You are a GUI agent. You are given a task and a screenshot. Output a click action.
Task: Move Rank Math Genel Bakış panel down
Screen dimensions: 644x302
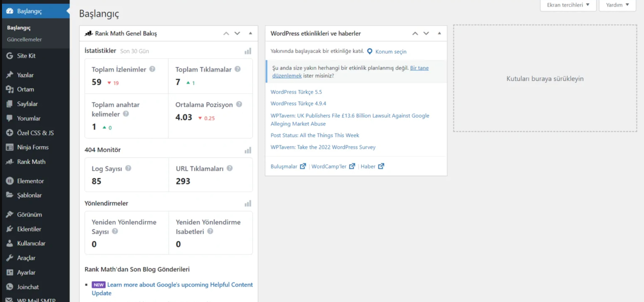[x=237, y=33]
